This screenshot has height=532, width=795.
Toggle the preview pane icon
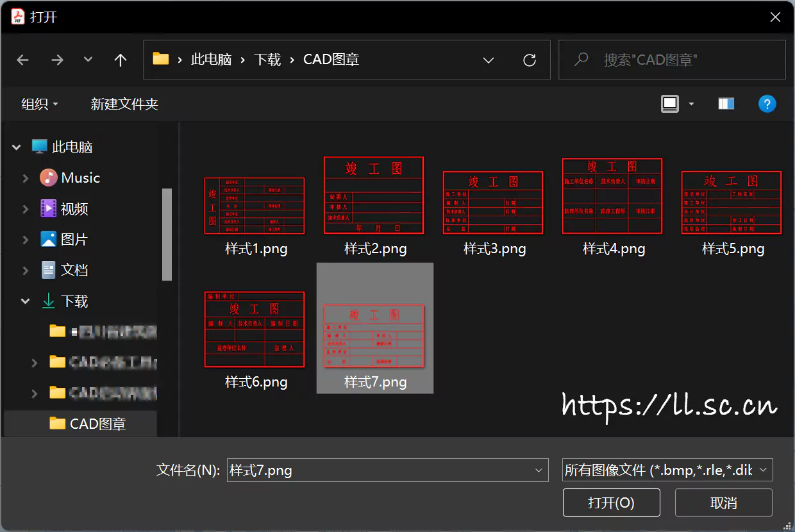(726, 104)
